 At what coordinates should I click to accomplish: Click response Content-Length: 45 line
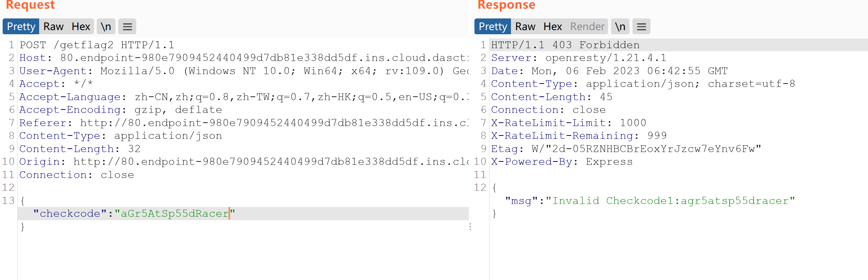coord(552,97)
